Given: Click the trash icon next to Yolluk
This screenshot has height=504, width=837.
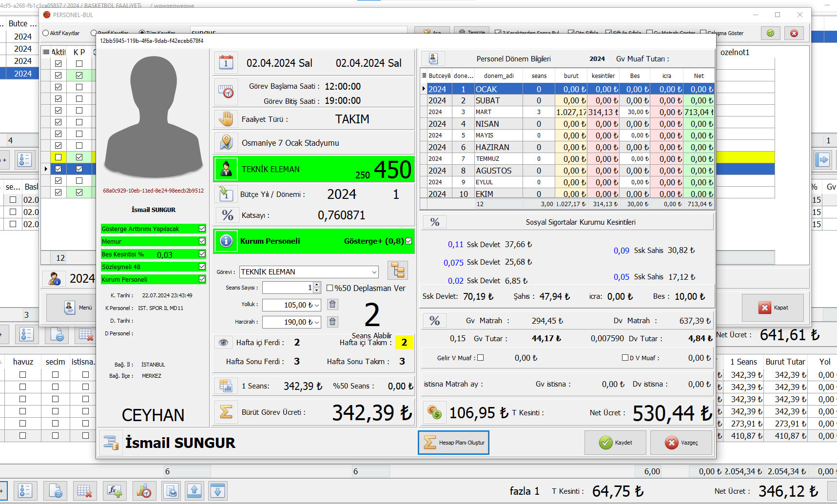Looking at the screenshot, I should tap(332, 305).
